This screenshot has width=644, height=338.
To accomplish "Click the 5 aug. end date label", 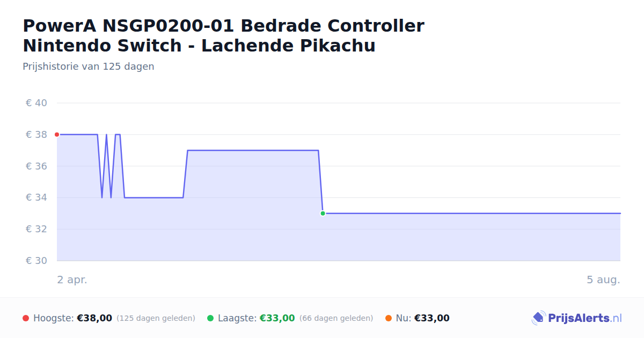I will (603, 280).
